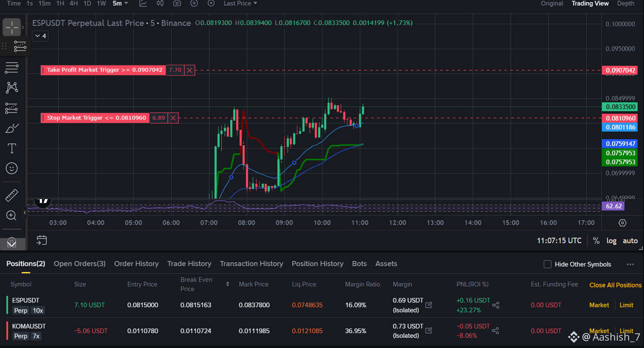The image size is (644, 348).
Task: Edit the KOMAUSDT margin amount
Action: [429, 330]
